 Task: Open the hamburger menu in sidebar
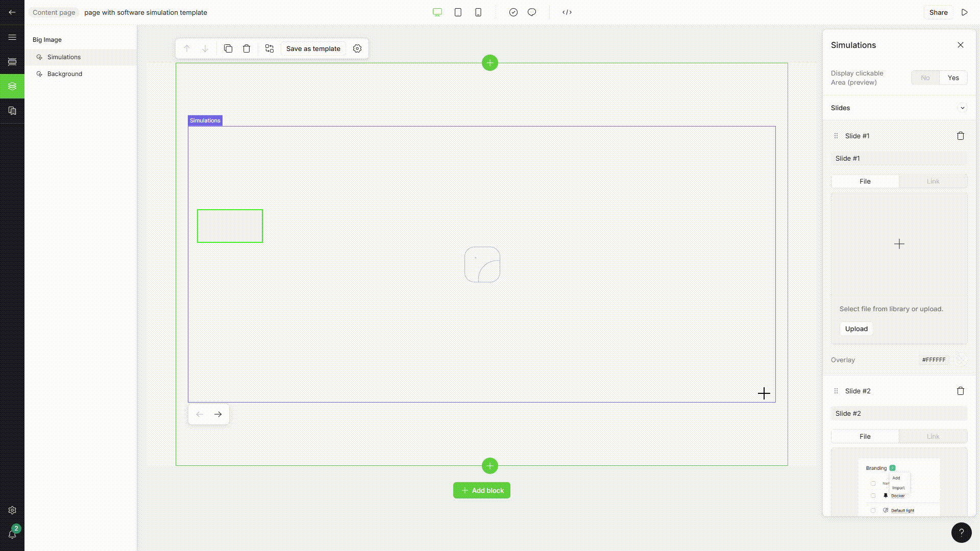click(x=12, y=37)
